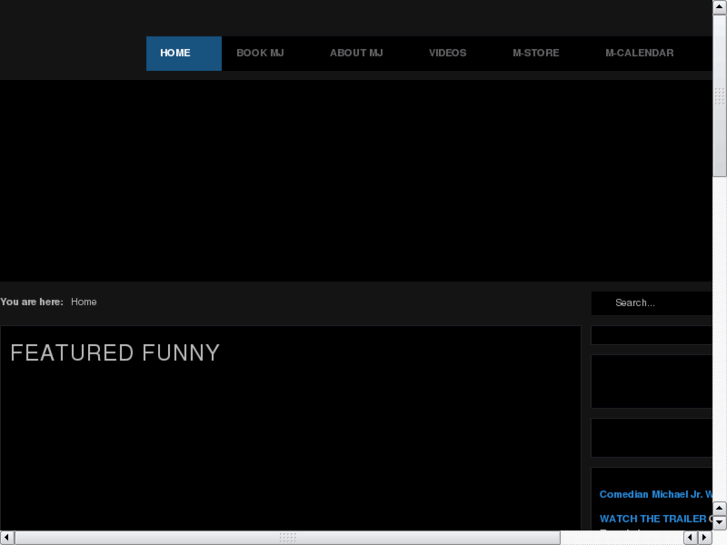This screenshot has height=545, width=727.
Task: Open the M-CALENDAR menu item
Action: 639,53
